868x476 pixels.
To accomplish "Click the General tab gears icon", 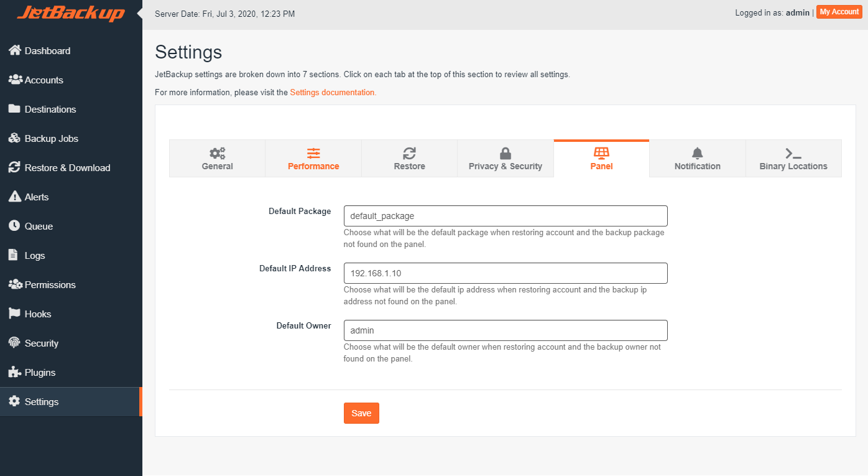I will (x=218, y=153).
